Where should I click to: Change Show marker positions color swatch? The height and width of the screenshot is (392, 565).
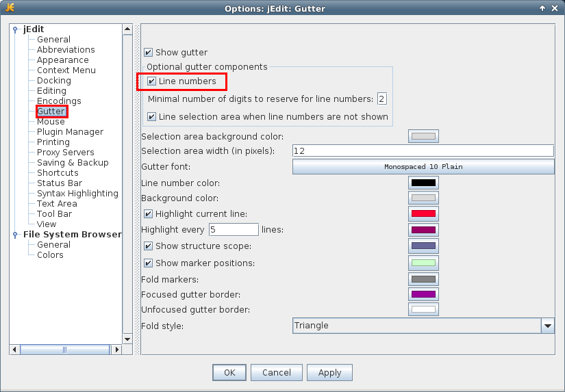pos(423,263)
